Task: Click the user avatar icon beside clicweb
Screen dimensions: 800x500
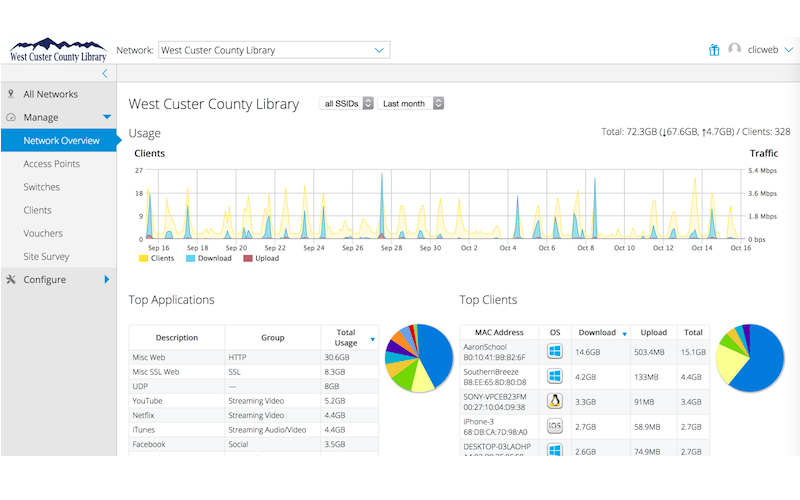Action: [x=735, y=50]
